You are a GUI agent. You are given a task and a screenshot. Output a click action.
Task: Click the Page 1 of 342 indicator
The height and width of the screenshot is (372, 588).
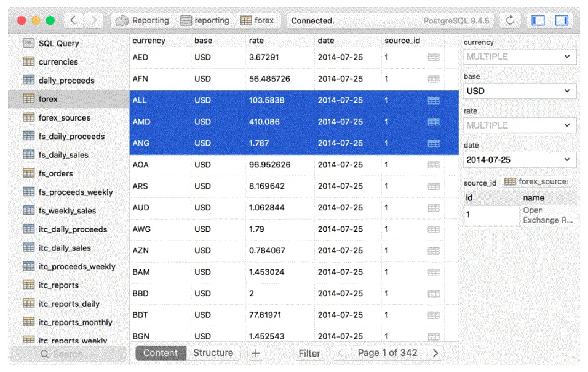click(387, 354)
